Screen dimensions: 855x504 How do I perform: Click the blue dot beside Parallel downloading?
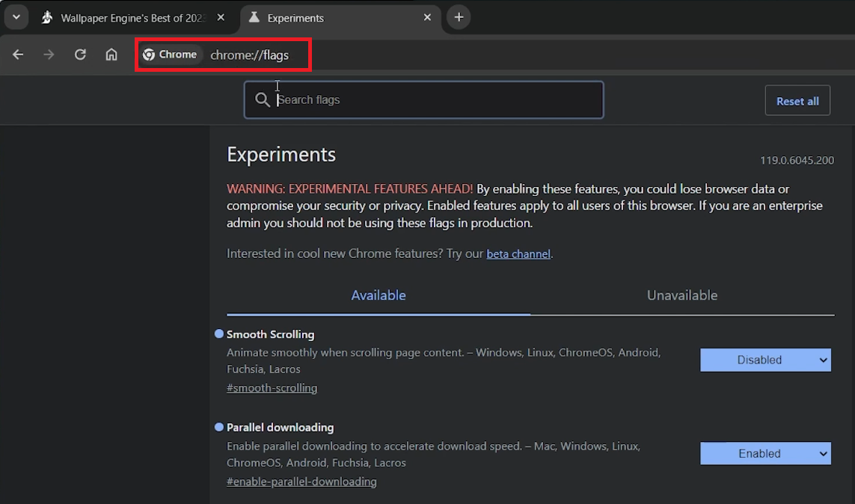(x=219, y=427)
